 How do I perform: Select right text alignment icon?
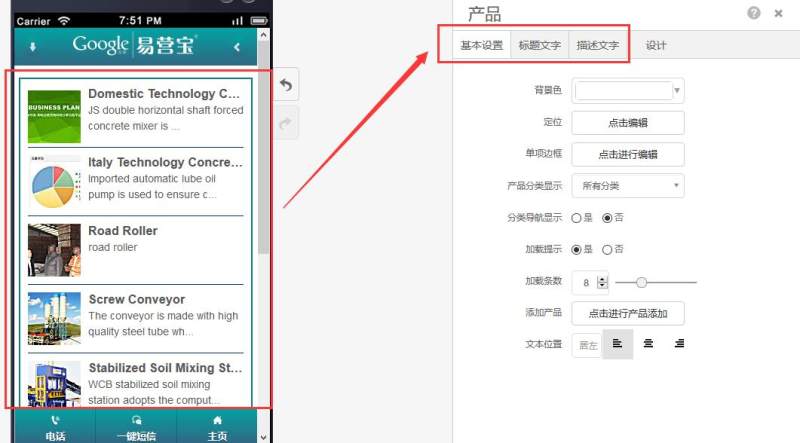[679, 343]
